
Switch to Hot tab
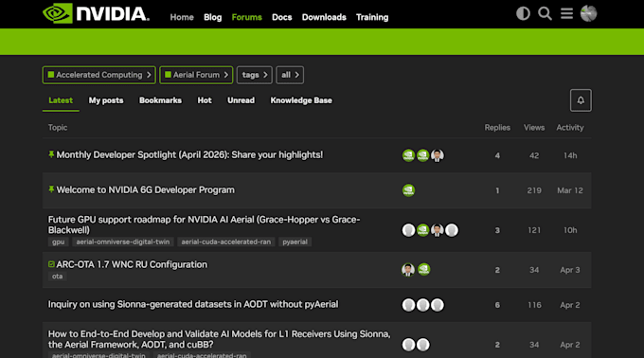[x=205, y=100]
